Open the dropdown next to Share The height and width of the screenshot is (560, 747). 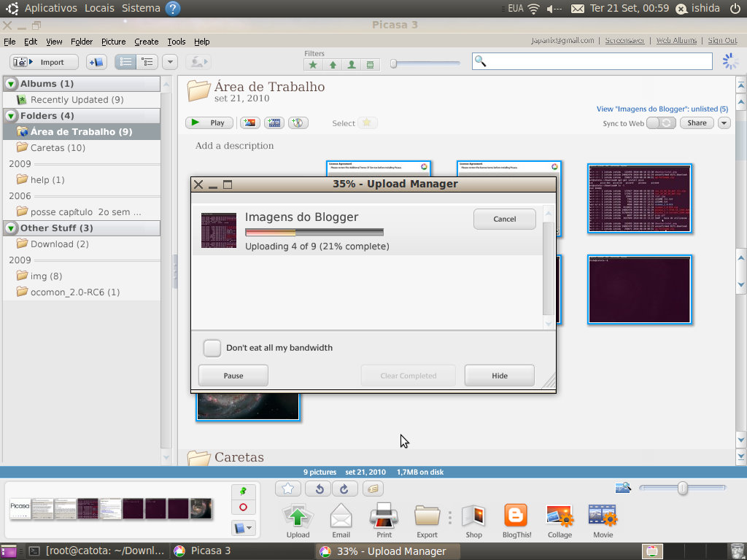[724, 122]
